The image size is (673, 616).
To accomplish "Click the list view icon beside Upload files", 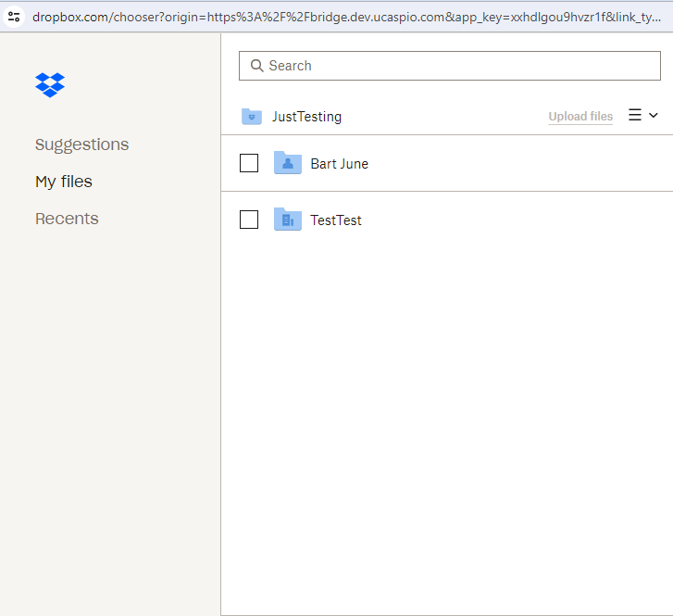I will [635, 115].
